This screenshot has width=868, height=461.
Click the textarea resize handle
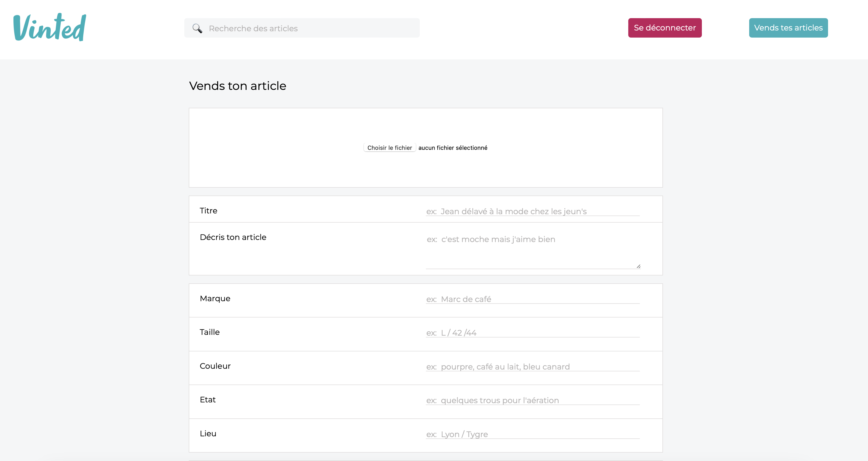click(639, 266)
